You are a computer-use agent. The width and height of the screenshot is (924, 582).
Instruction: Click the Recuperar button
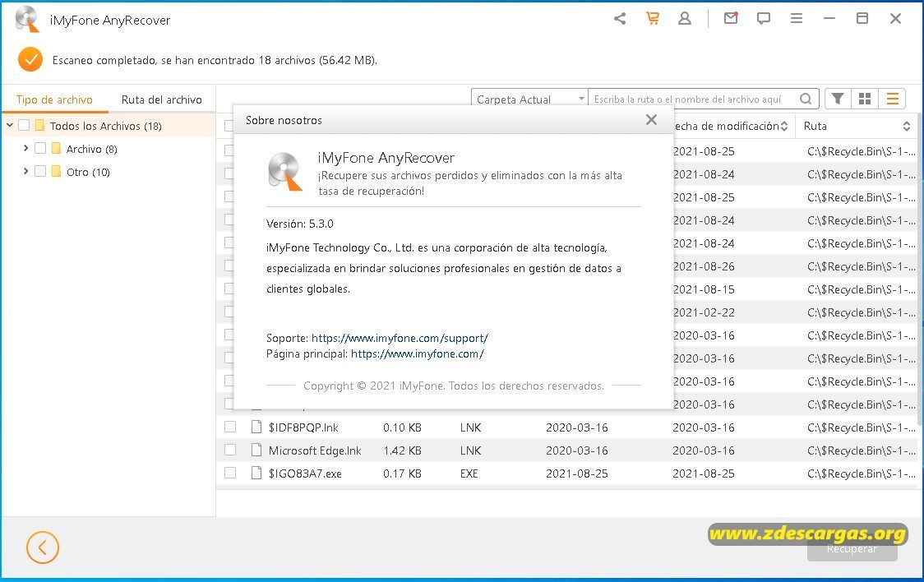852,548
